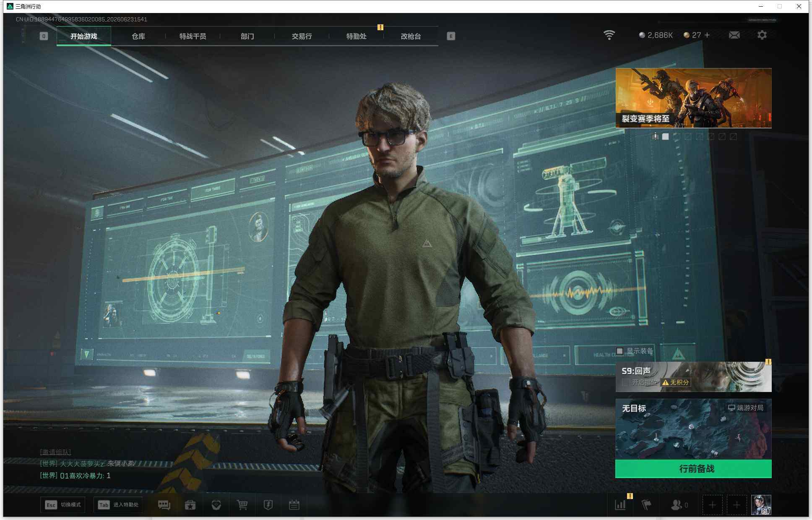Click the player avatar showing level 60

tap(761, 505)
